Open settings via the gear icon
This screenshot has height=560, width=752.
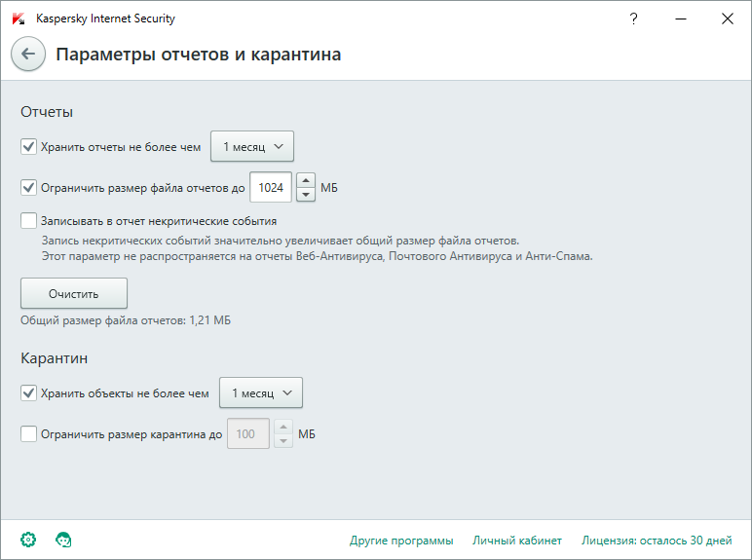tap(28, 540)
